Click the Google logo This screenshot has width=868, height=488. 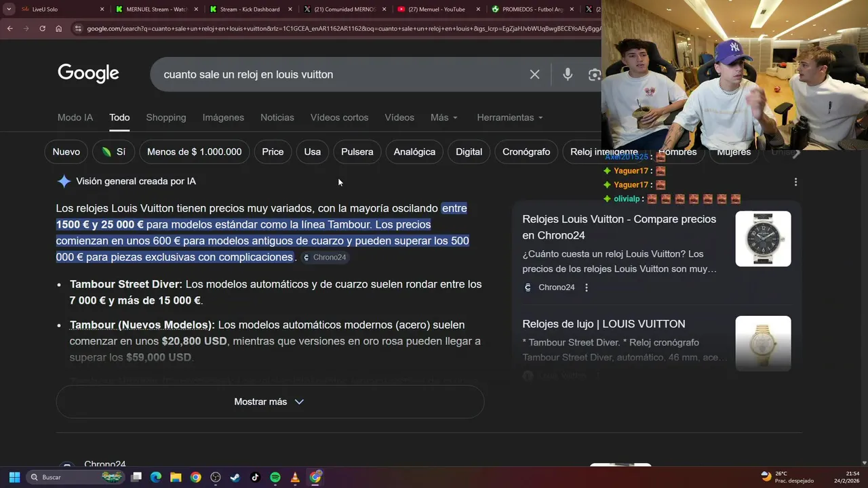pyautogui.click(x=88, y=73)
